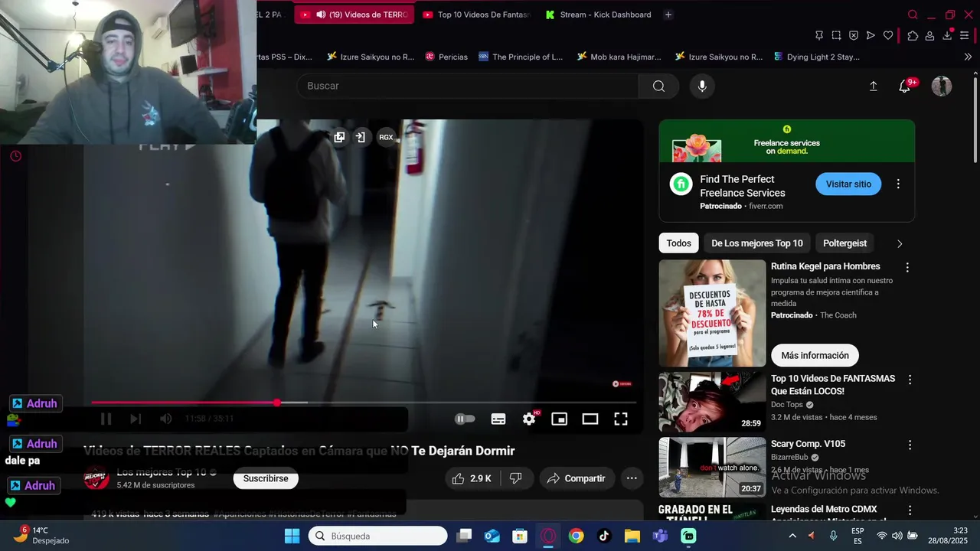Viewport: 980px width, 551px height.
Task: Select De Los mejores Top 10 chip
Action: 757,243
